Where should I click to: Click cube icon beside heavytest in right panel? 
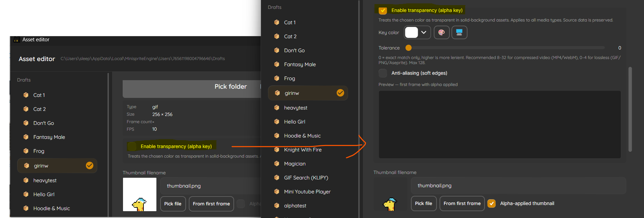click(x=277, y=107)
